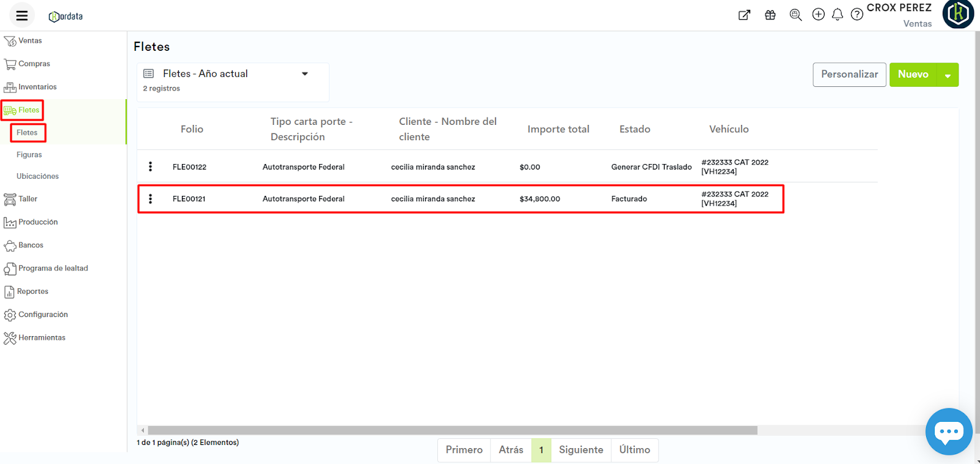Click the Personalizar button
This screenshot has height=464, width=980.
point(849,75)
